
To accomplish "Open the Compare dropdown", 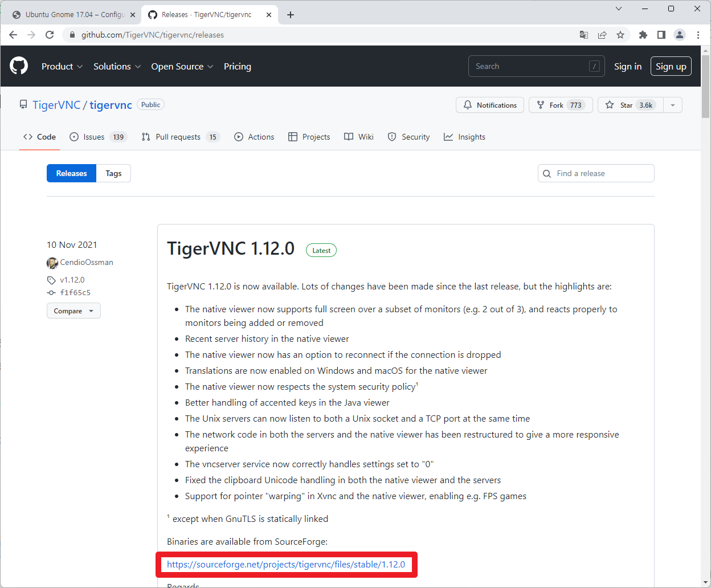I will pos(73,311).
